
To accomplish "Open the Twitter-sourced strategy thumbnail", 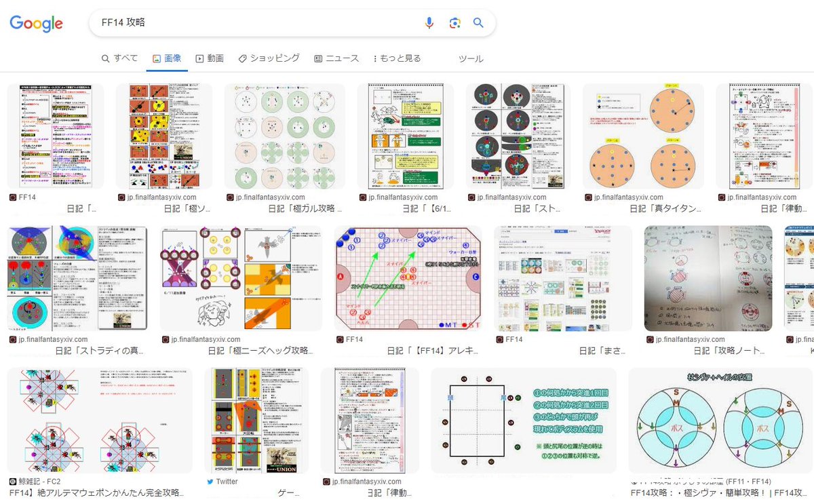I will click(257, 420).
